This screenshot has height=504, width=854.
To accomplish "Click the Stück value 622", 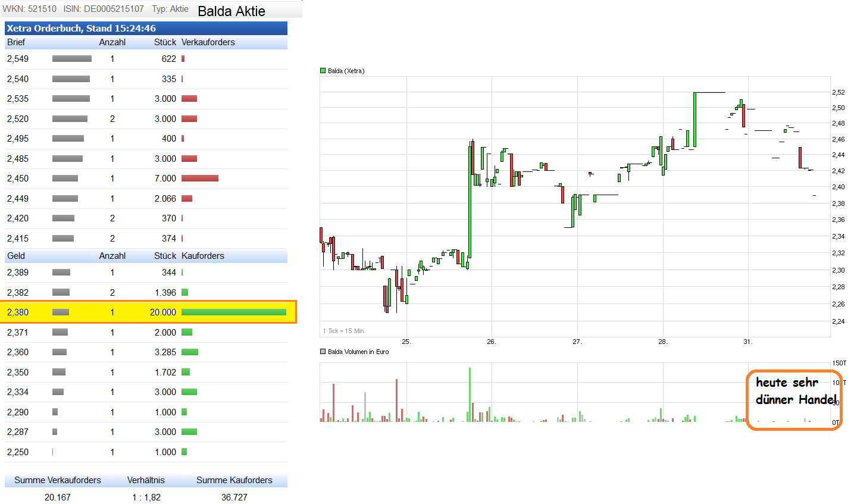I will pyautogui.click(x=169, y=59).
